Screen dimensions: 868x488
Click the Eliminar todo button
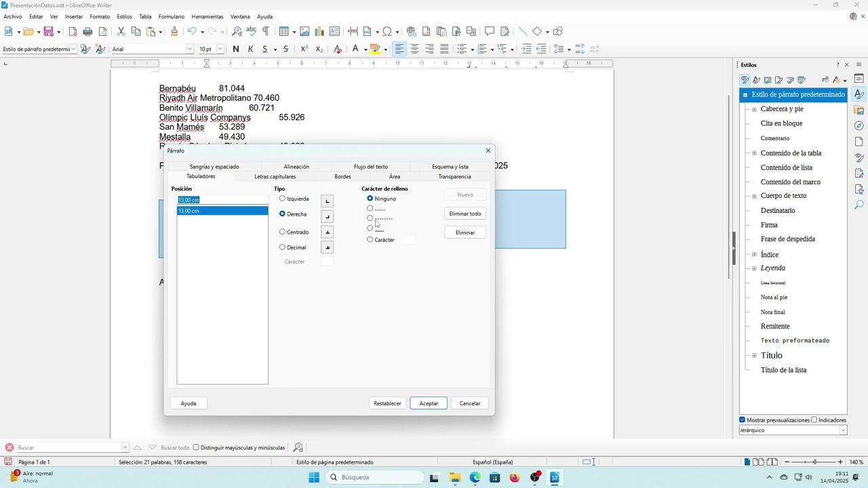[x=465, y=213]
